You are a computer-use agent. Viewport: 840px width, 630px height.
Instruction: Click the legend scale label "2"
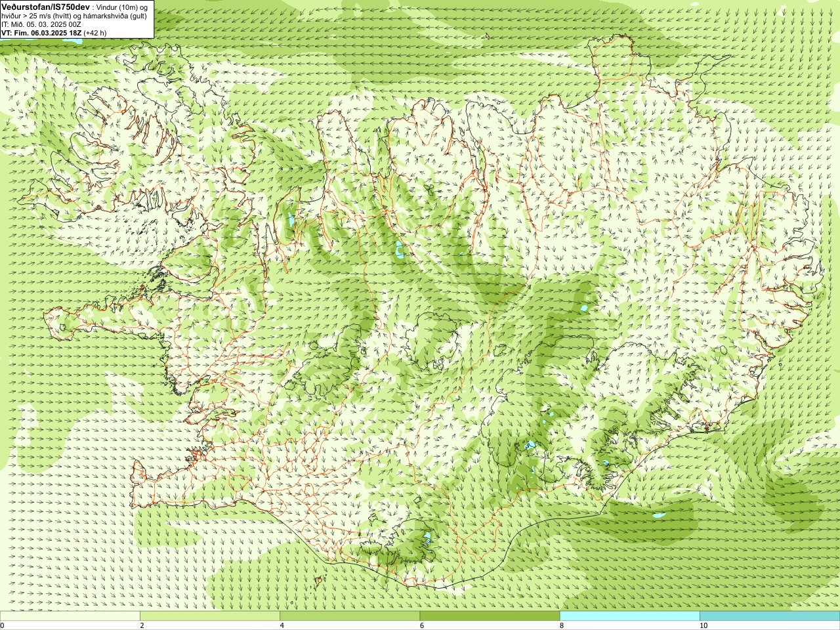click(x=142, y=625)
